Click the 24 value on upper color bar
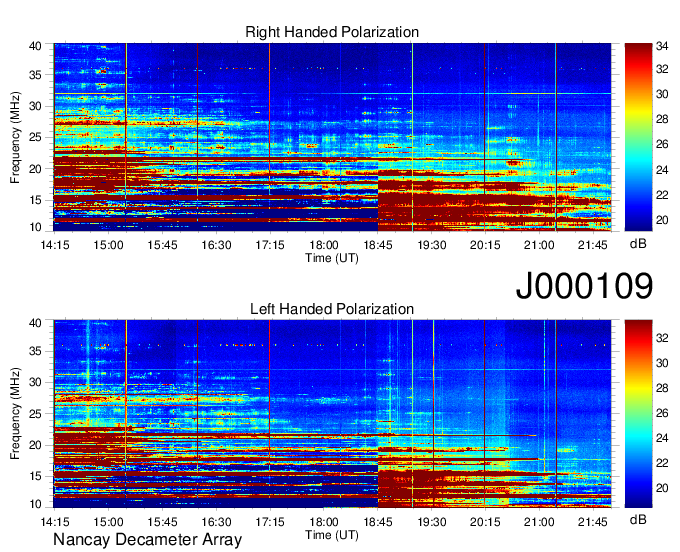Viewport: 680px width, 552px height. (x=662, y=170)
